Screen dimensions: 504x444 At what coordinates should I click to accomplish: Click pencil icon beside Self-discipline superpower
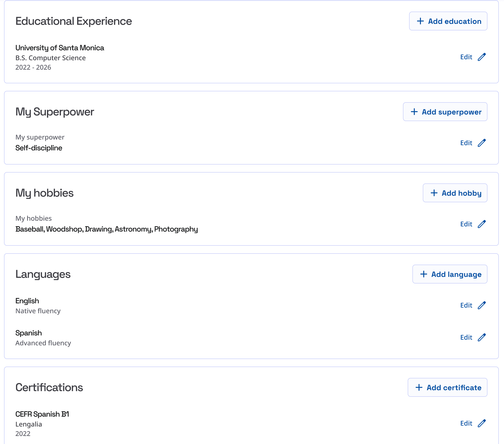[x=481, y=143]
